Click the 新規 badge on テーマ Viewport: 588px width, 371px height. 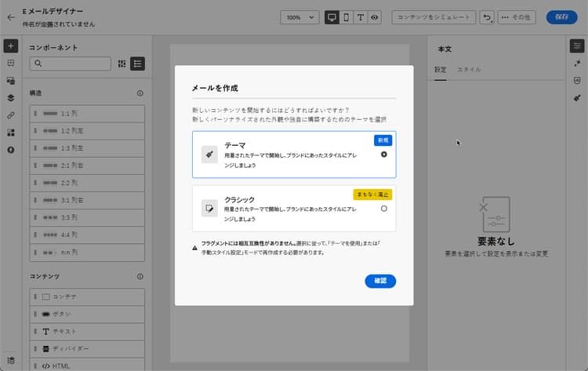(383, 140)
